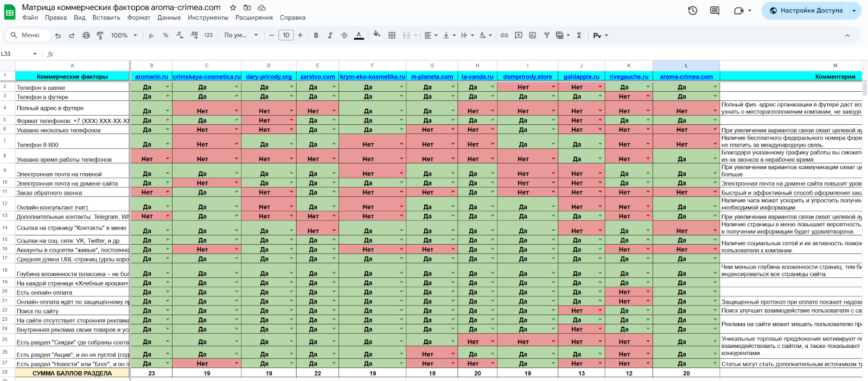This screenshot has height=381, width=868.
Task: Search the menus box
Action: click(27, 35)
